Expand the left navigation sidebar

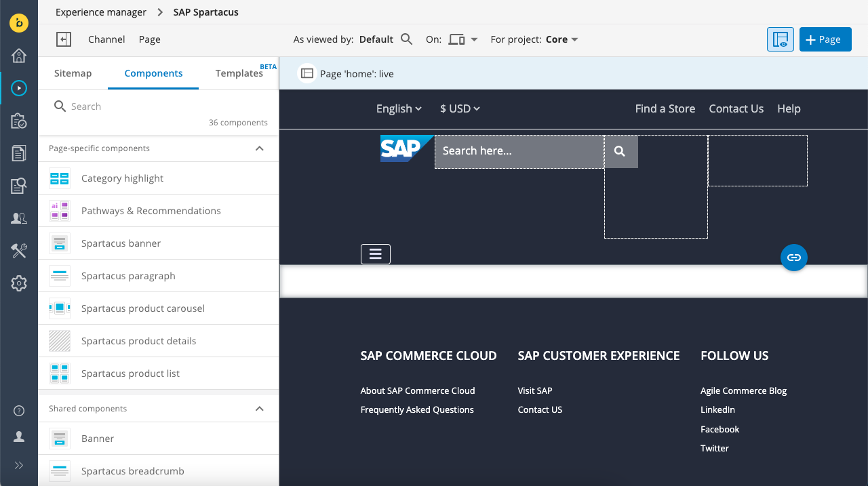point(19,465)
